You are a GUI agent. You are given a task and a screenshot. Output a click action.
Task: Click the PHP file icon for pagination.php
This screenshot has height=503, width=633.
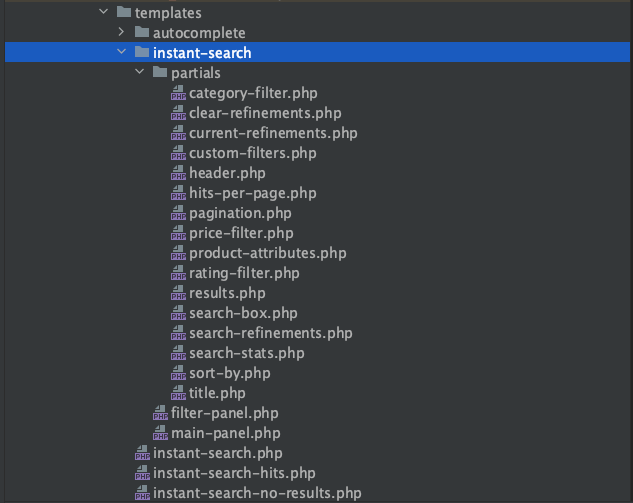coord(178,213)
